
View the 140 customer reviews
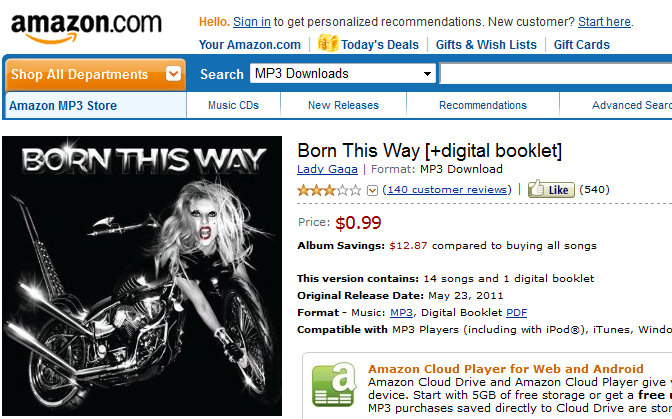point(447,189)
